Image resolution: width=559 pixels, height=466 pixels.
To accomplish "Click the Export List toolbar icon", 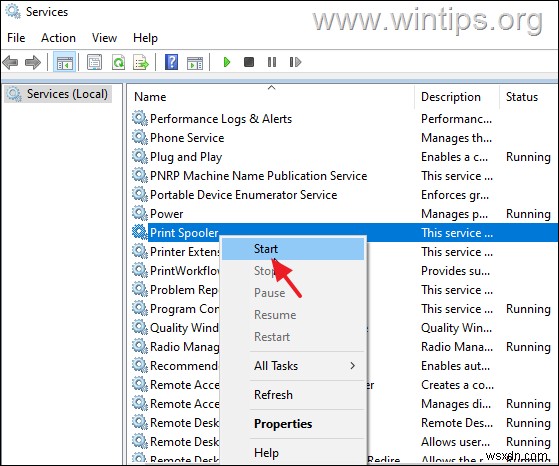I will [141, 62].
